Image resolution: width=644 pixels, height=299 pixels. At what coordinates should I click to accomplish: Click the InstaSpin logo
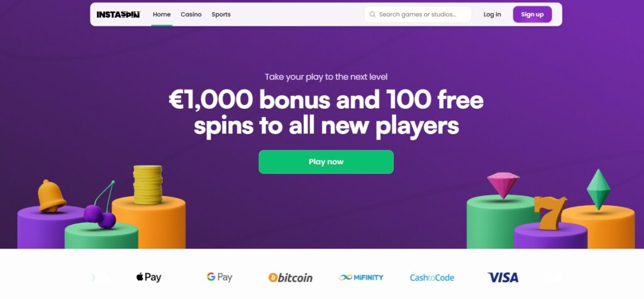tap(118, 14)
